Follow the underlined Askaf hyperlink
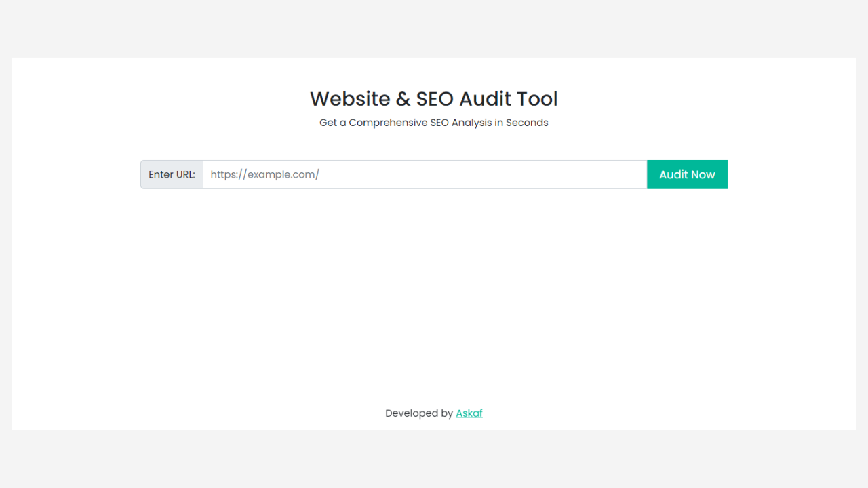 point(469,413)
